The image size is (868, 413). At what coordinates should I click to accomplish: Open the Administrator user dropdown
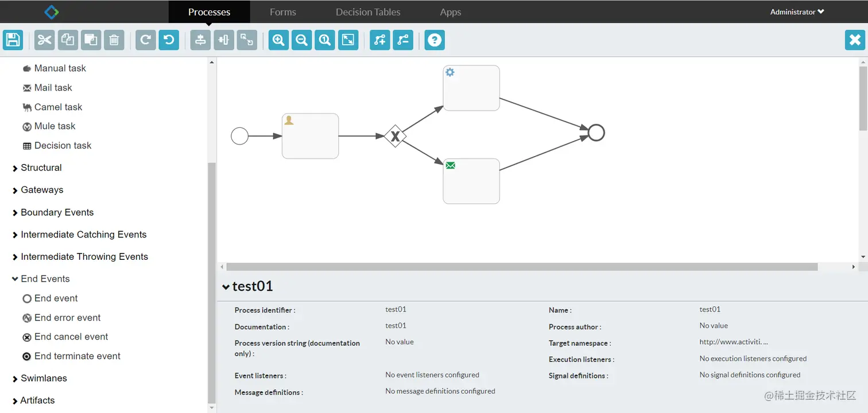pos(797,12)
